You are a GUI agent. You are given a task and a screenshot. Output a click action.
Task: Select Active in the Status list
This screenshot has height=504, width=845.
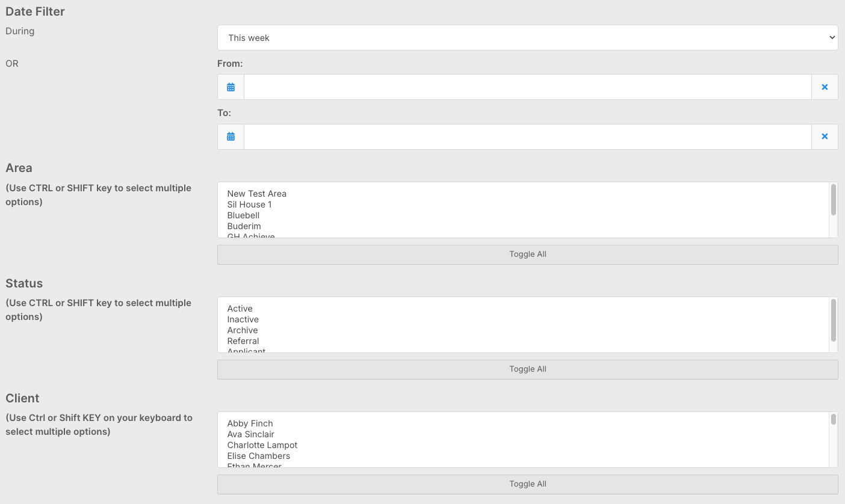pos(523,309)
